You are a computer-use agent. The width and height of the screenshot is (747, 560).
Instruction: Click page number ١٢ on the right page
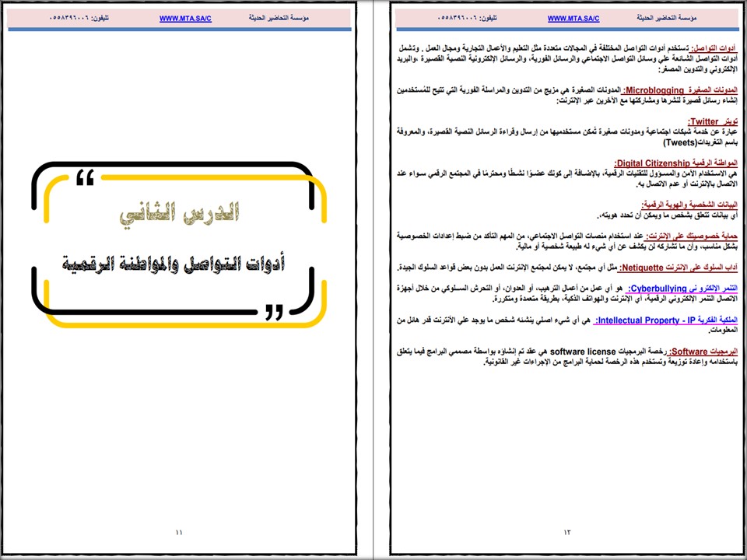click(565, 532)
